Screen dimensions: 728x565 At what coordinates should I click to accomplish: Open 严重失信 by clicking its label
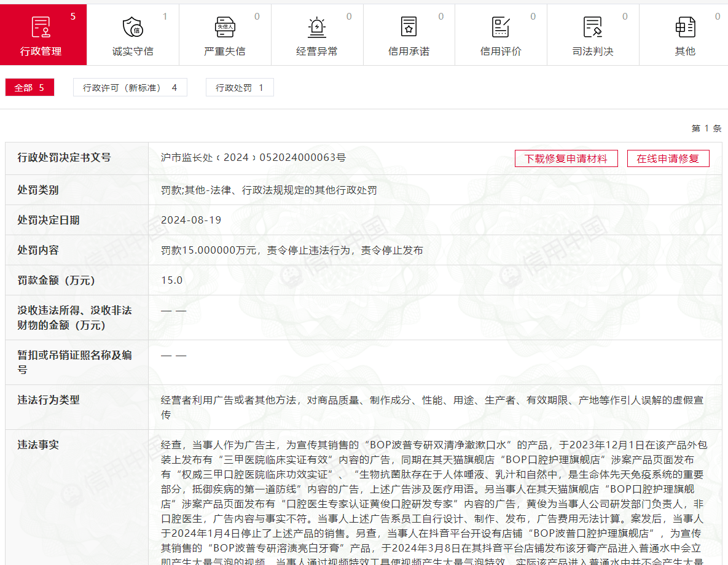coord(224,52)
